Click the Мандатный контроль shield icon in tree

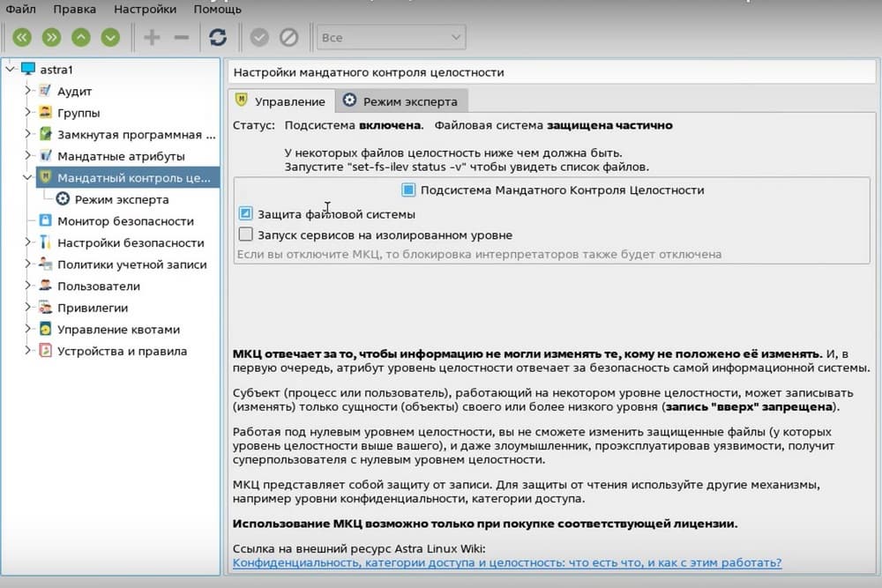tap(46, 177)
